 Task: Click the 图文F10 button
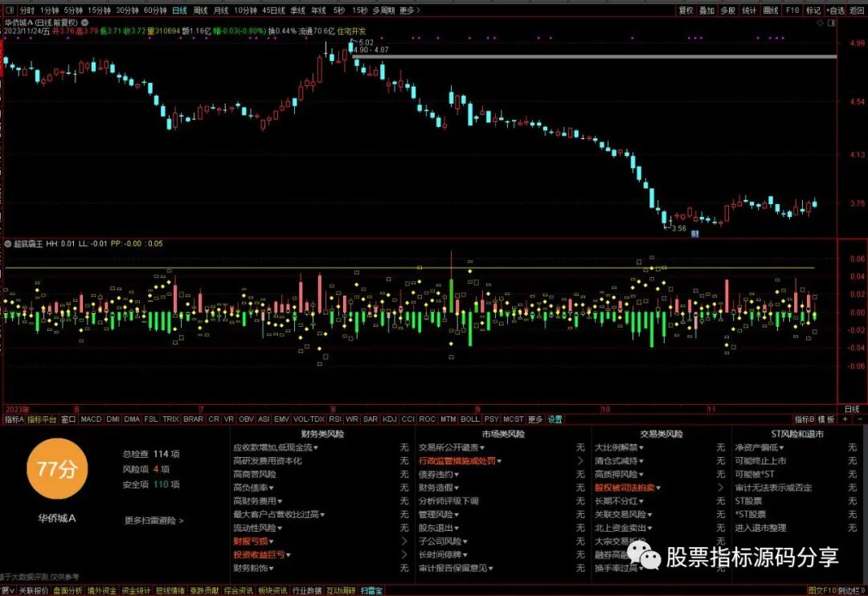coord(822,591)
